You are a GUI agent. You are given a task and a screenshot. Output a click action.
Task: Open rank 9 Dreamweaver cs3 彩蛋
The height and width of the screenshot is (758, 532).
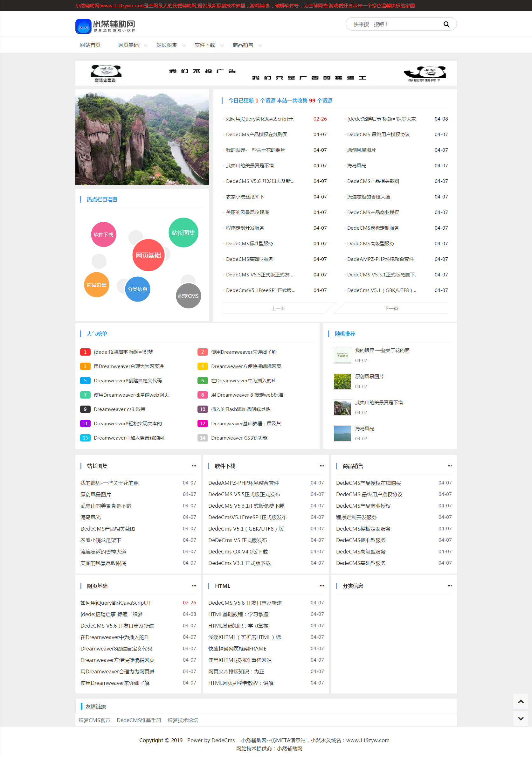[120, 409]
